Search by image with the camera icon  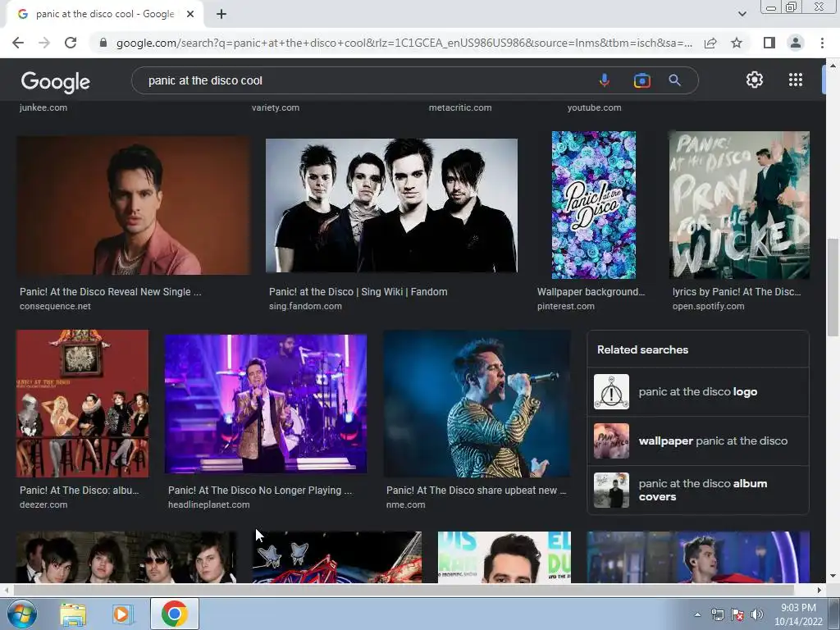(641, 80)
